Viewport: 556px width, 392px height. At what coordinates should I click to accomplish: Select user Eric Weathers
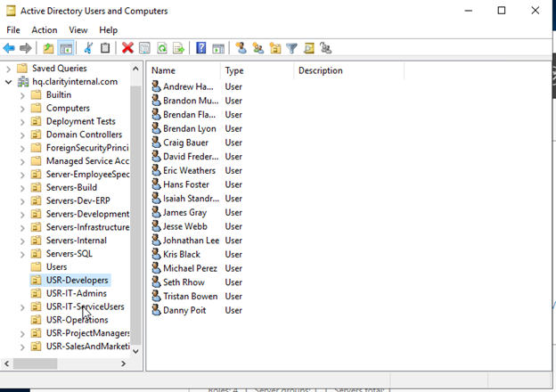pyautogui.click(x=189, y=170)
